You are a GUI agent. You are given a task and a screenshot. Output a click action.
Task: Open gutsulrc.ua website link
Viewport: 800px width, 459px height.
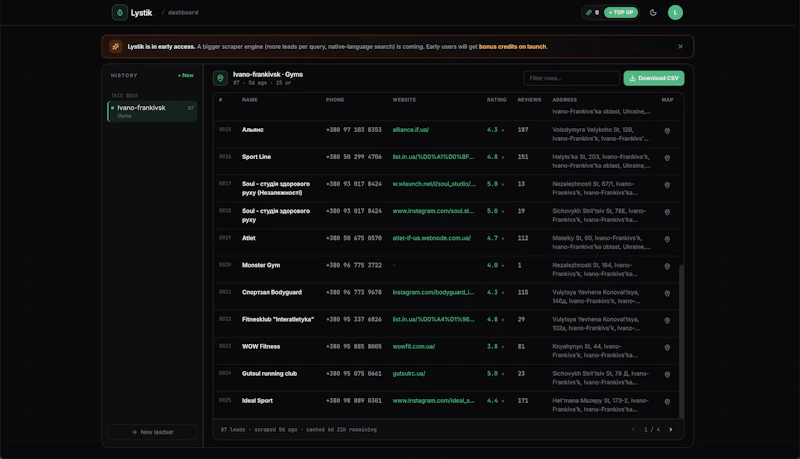pos(409,373)
